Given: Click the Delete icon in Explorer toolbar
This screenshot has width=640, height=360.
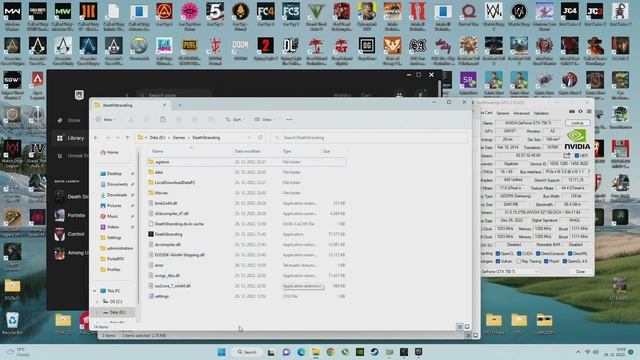Looking at the screenshot, I should pyautogui.click(x=211, y=120).
